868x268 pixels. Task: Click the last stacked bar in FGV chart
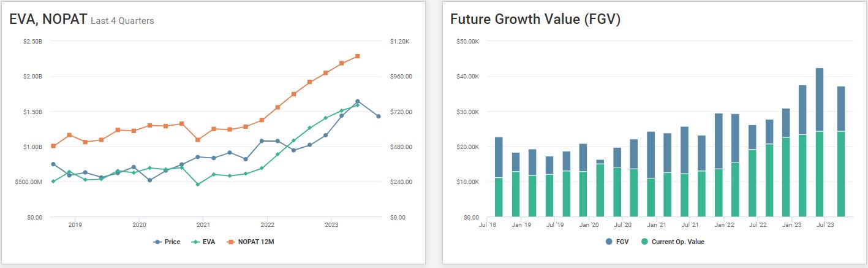click(841, 151)
